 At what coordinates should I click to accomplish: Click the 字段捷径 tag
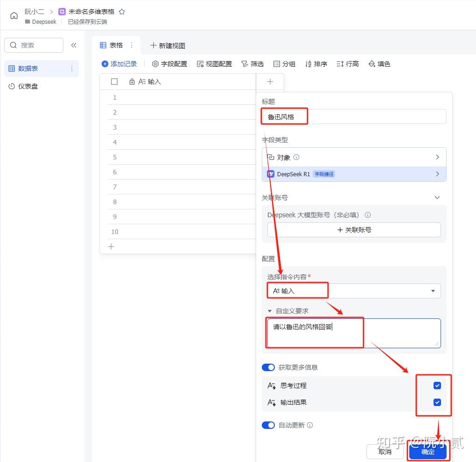tap(324, 174)
